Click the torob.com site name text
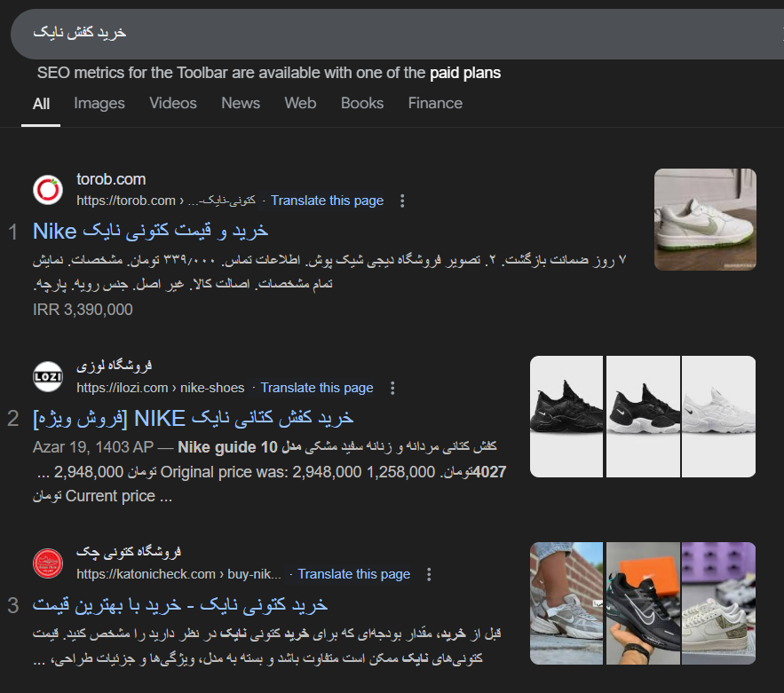 pyautogui.click(x=111, y=179)
